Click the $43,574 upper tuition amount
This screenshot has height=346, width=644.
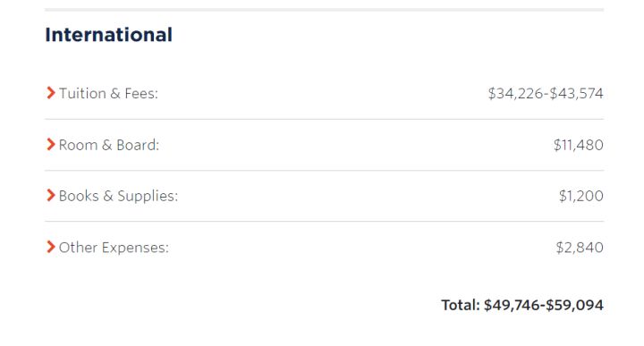[576, 94]
